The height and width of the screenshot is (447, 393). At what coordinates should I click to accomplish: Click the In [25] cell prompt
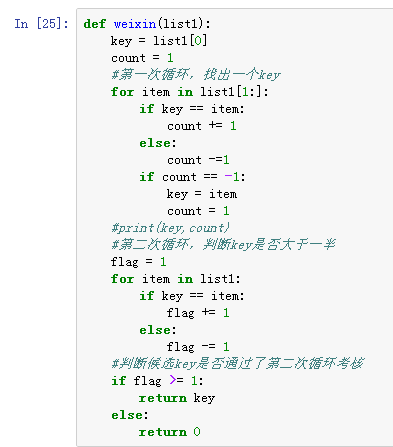[41, 24]
